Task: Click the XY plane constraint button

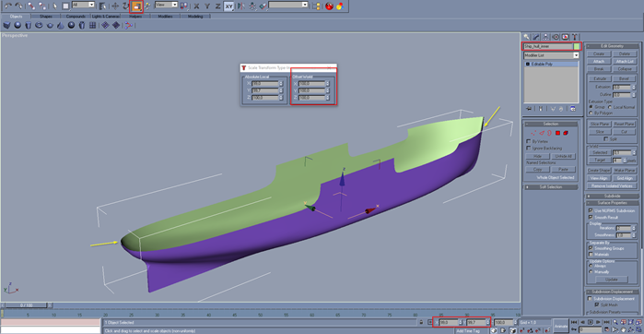Action: pyautogui.click(x=229, y=6)
